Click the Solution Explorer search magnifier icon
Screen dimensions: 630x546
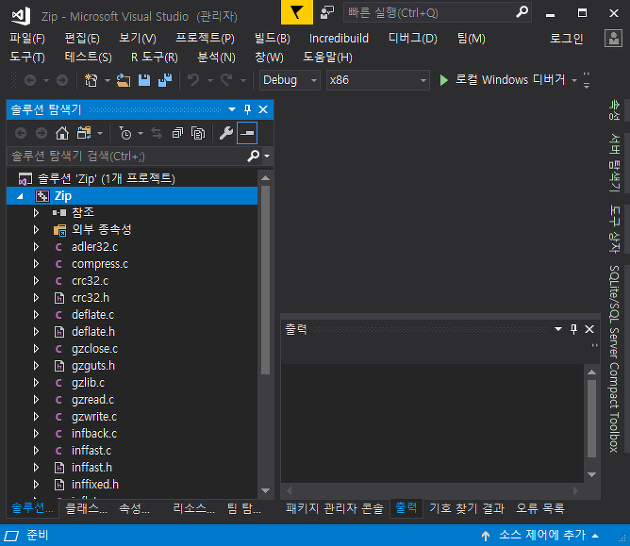tap(253, 155)
